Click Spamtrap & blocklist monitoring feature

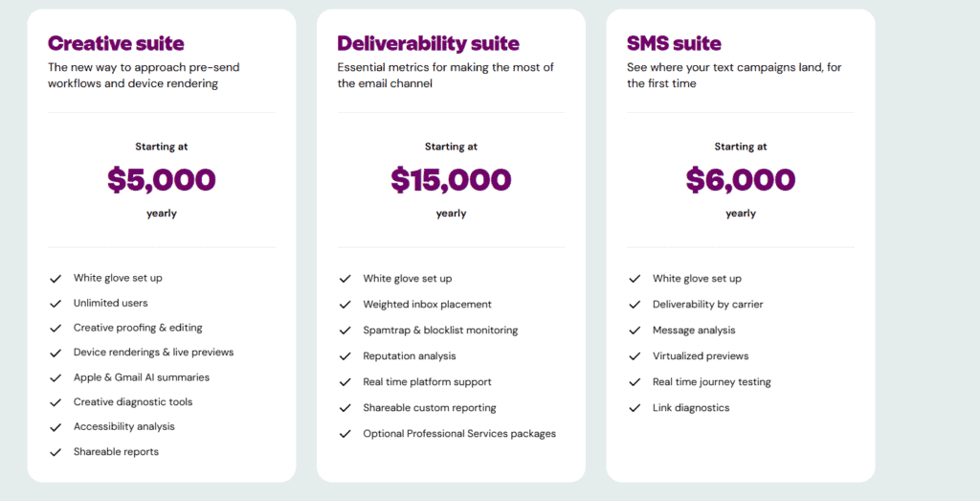440,330
